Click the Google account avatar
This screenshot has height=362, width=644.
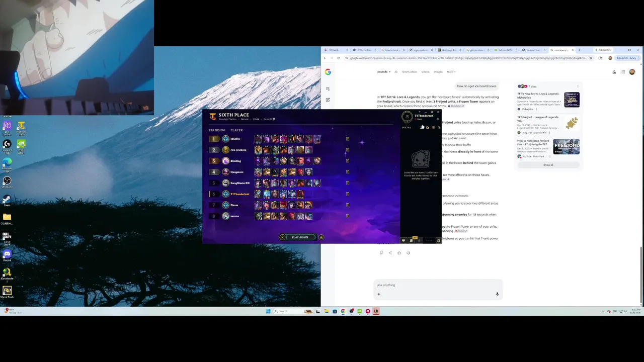coord(632,72)
